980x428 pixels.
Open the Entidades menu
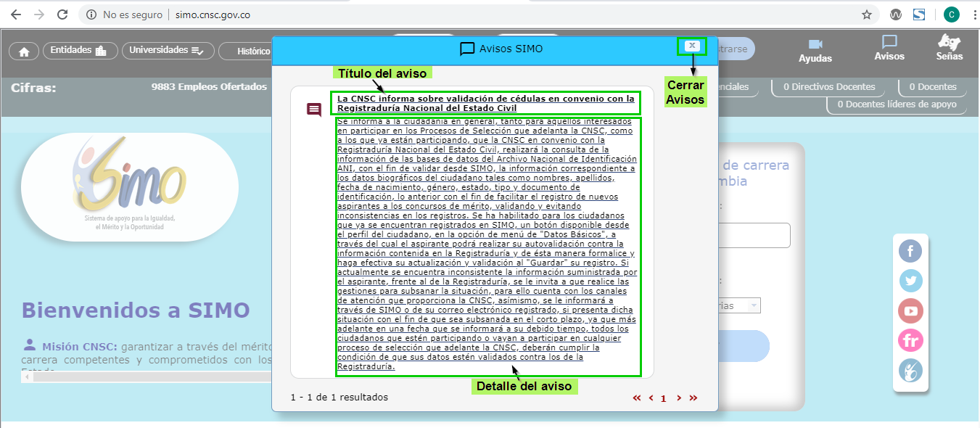pyautogui.click(x=78, y=51)
